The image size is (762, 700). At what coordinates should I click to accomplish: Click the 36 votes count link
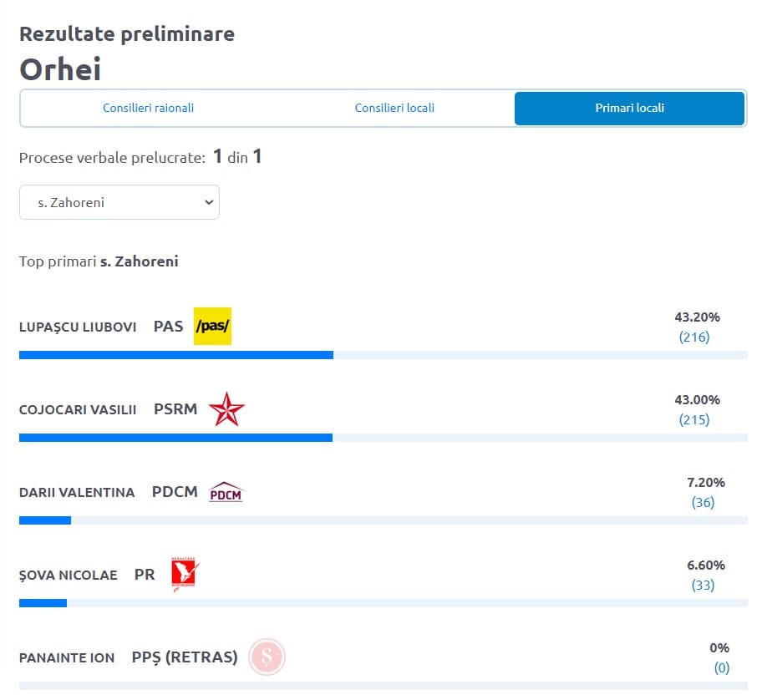click(703, 502)
